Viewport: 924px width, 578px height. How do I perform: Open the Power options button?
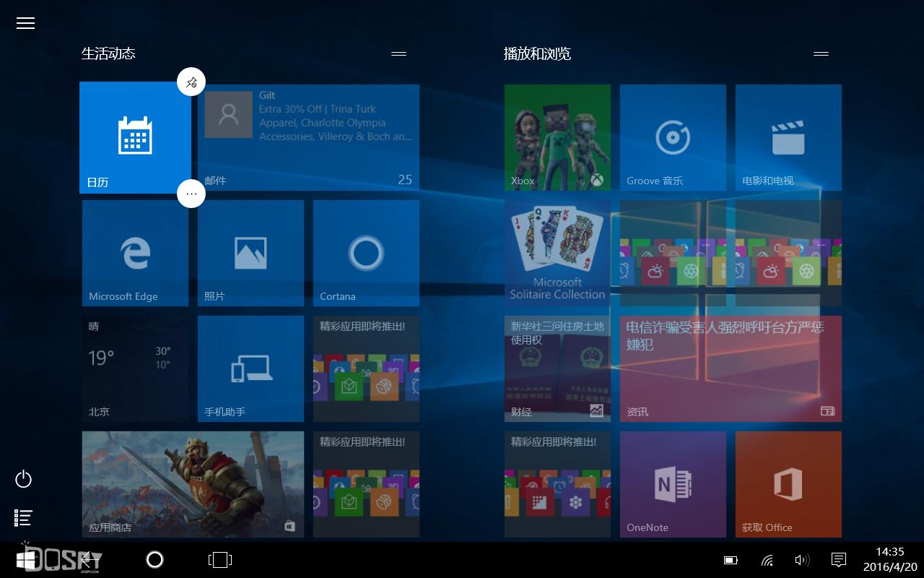[24, 479]
